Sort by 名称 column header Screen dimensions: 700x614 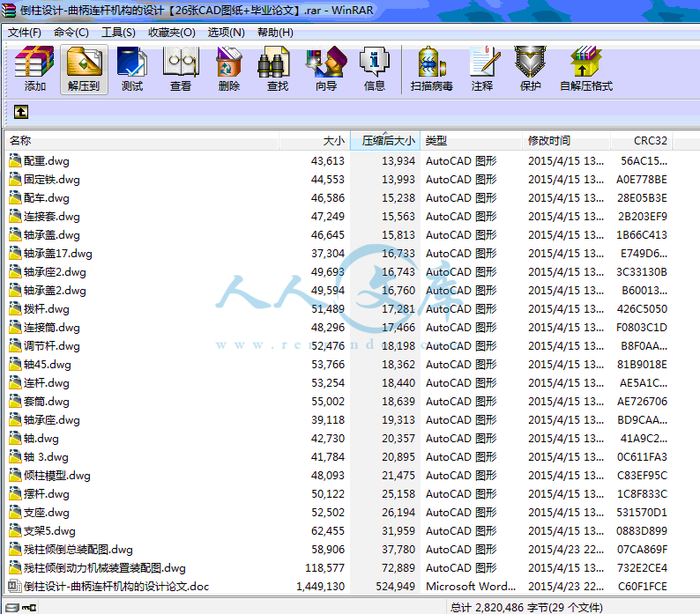[142, 141]
